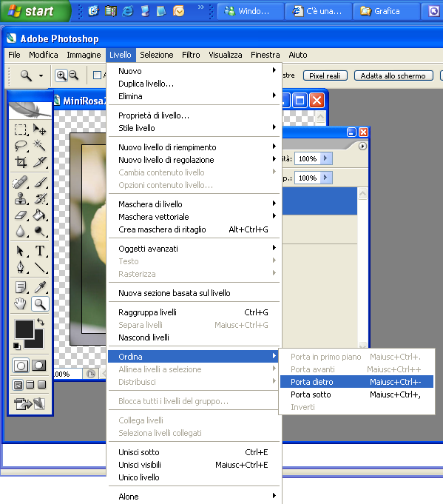Launch Internet Explorer from quick launch
The height and width of the screenshot is (504, 443).
(x=127, y=11)
